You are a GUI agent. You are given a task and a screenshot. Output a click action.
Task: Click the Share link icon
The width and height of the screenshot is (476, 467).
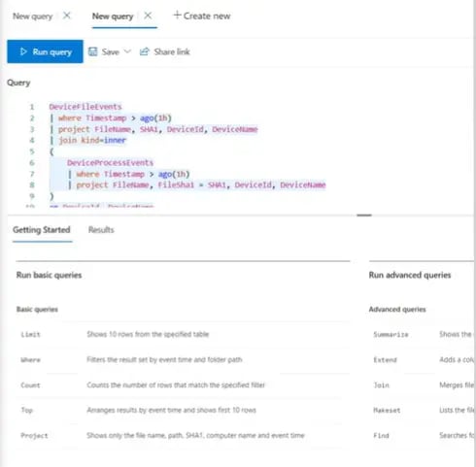click(145, 51)
